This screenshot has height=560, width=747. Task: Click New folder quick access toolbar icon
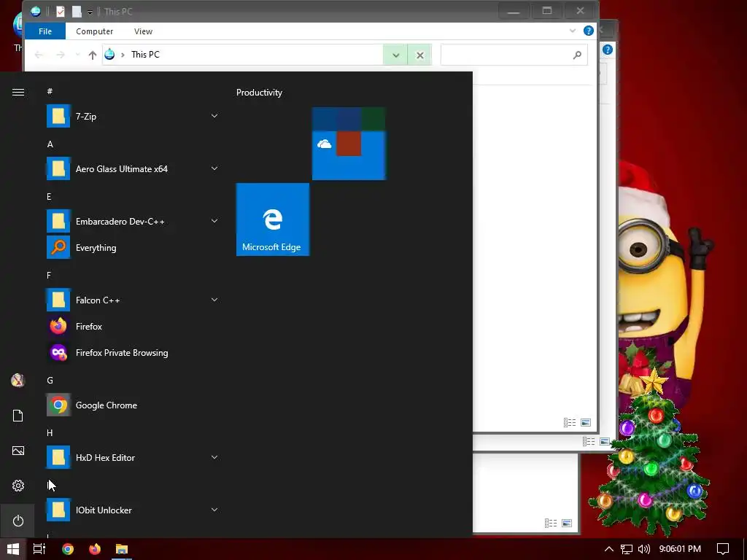tap(76, 12)
